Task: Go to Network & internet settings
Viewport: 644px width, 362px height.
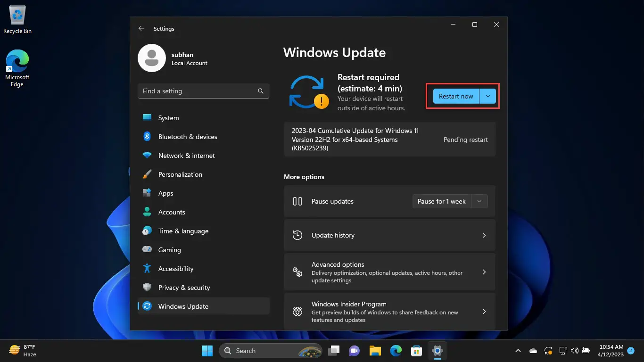Action: coord(203,156)
